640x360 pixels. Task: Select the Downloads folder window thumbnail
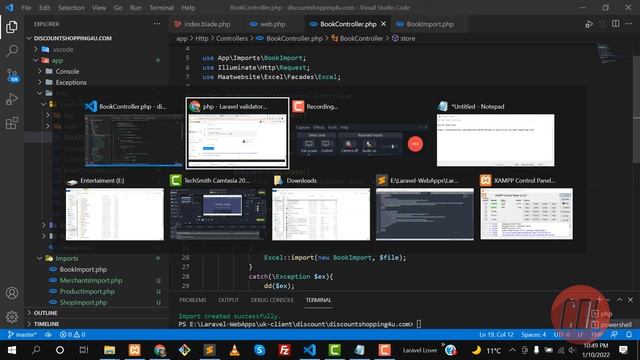point(321,208)
